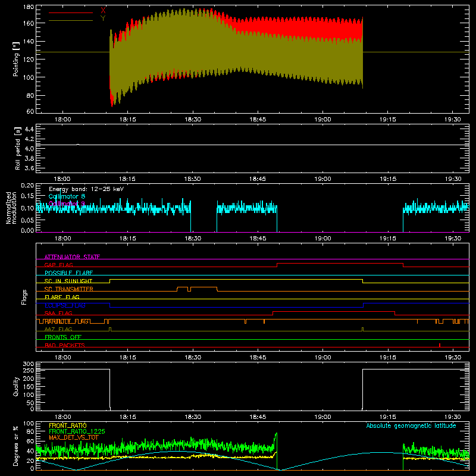Click the SAA_FLAG label
Image resolution: width=476 pixels, height=476 pixels.
(58, 313)
